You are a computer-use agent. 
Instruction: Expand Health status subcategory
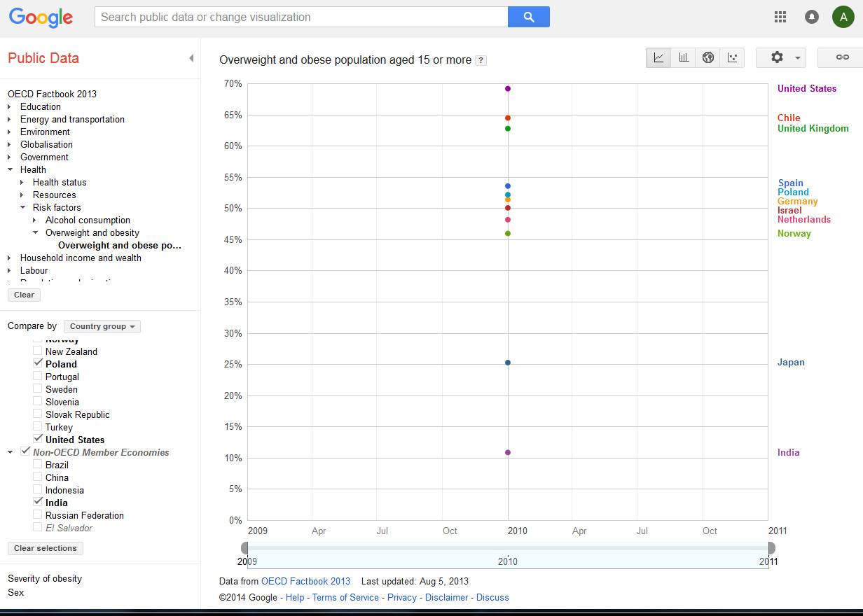pyautogui.click(x=22, y=182)
